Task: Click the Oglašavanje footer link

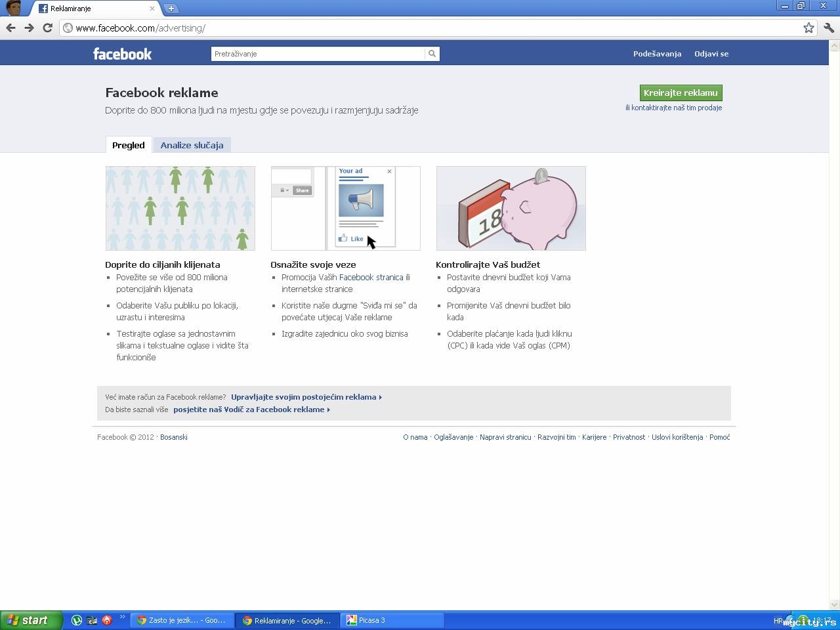Action: click(x=453, y=437)
